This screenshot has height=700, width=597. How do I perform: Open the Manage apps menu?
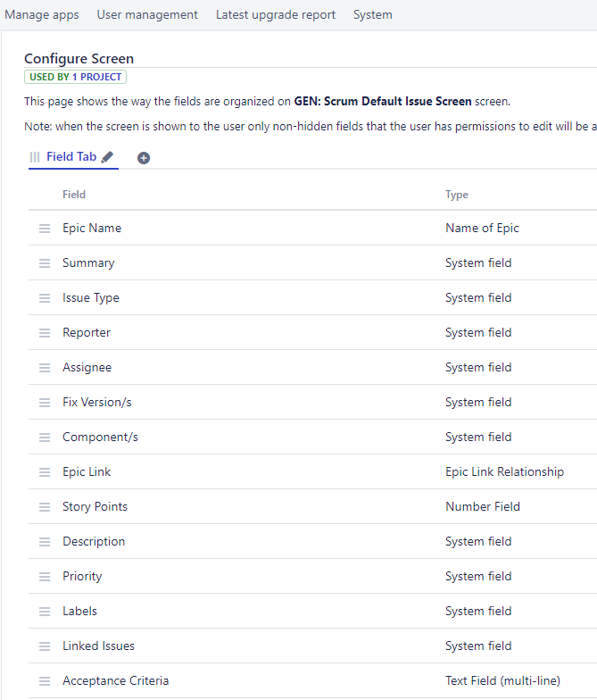pos(41,14)
